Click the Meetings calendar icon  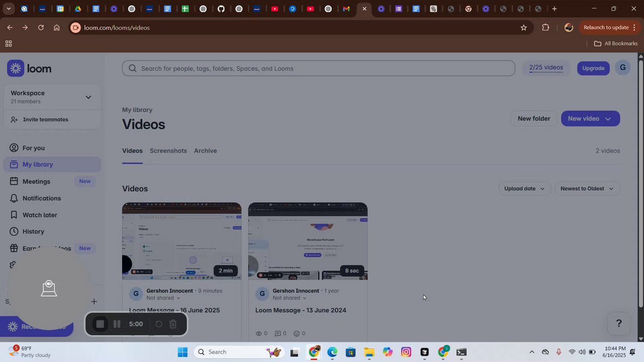click(x=14, y=181)
